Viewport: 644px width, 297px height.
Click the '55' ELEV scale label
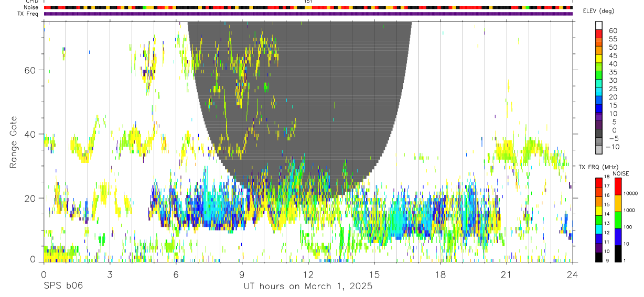click(x=613, y=39)
